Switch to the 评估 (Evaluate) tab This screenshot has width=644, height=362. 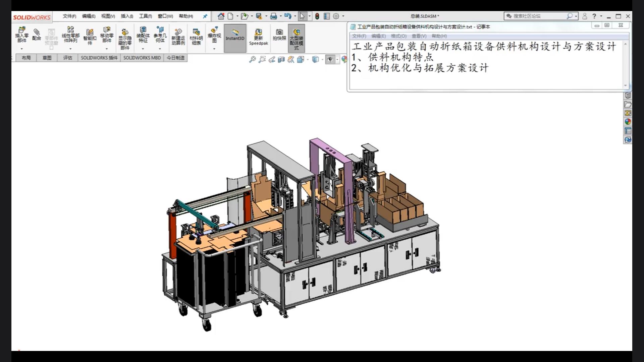(x=68, y=58)
